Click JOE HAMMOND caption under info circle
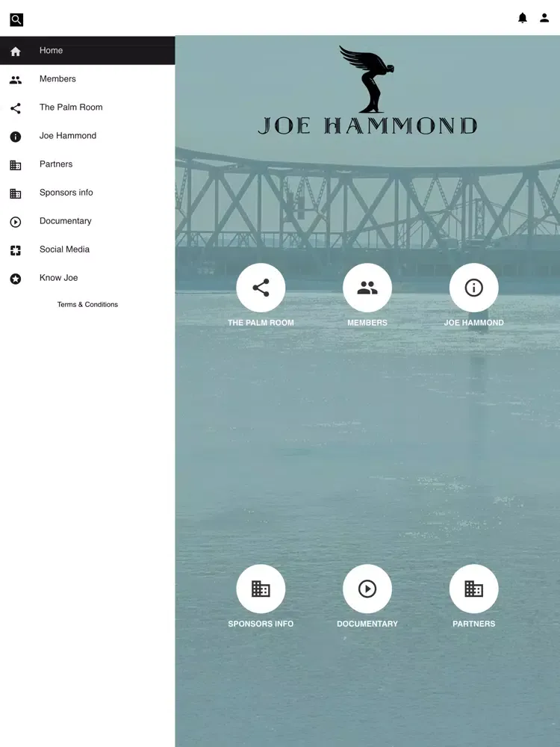The width and height of the screenshot is (560, 747). (x=474, y=323)
